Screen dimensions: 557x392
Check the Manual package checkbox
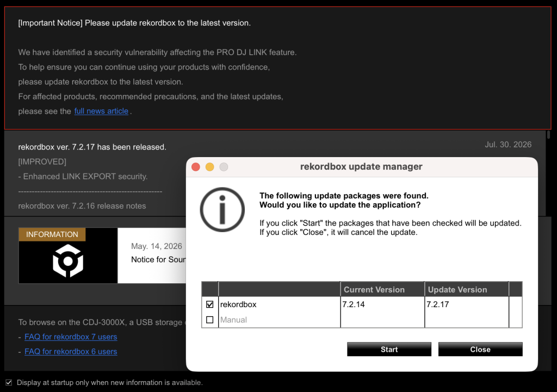coord(209,320)
